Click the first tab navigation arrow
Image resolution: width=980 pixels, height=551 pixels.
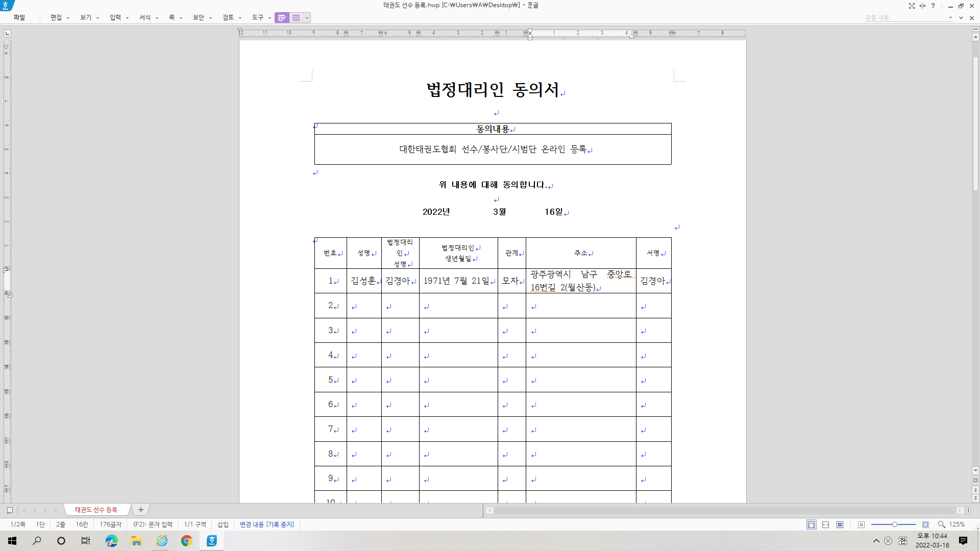24,510
